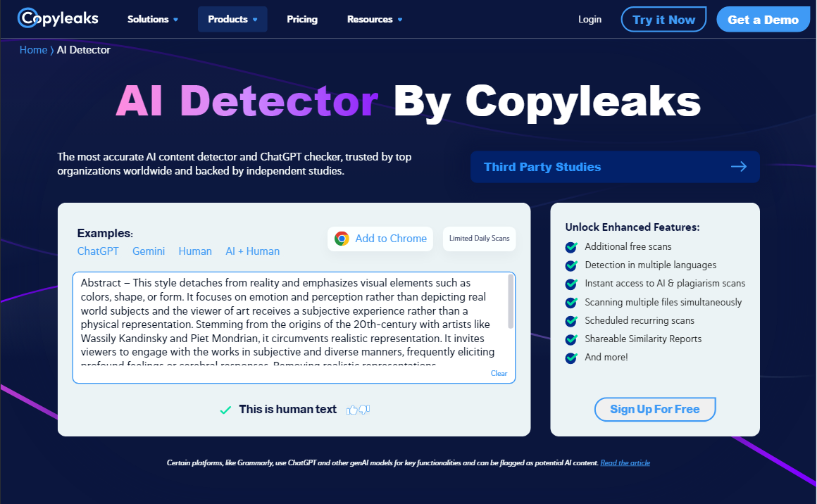The height and width of the screenshot is (504, 817).
Task: Click checkmark icon beside Detection in multiple languages
Action: tap(572, 265)
